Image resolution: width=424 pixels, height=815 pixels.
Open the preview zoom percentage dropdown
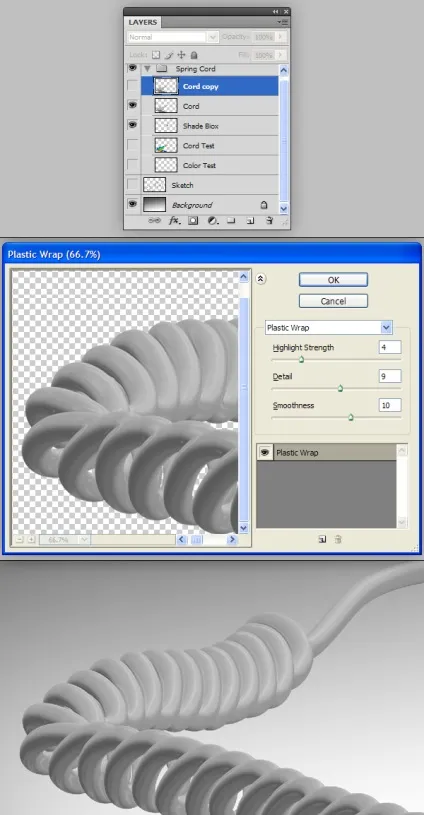[85, 540]
